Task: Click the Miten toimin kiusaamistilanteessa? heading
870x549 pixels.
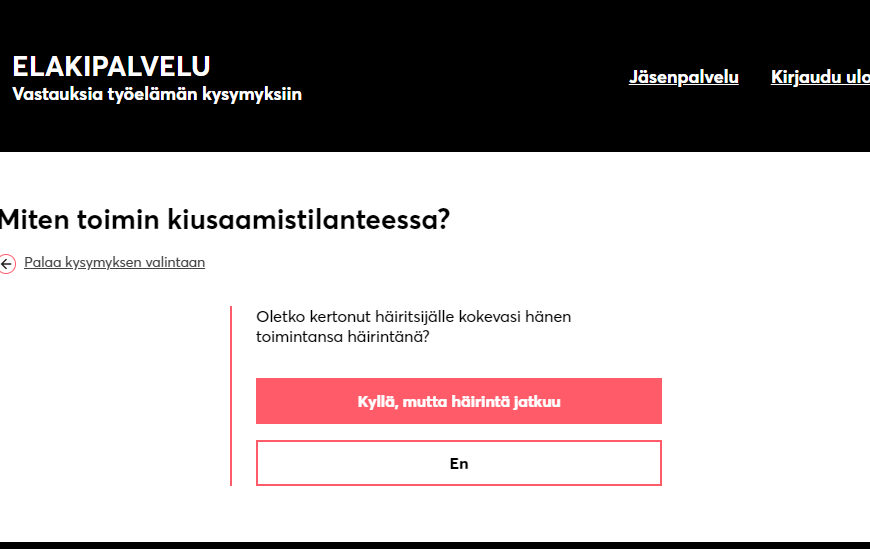Action: (x=225, y=219)
